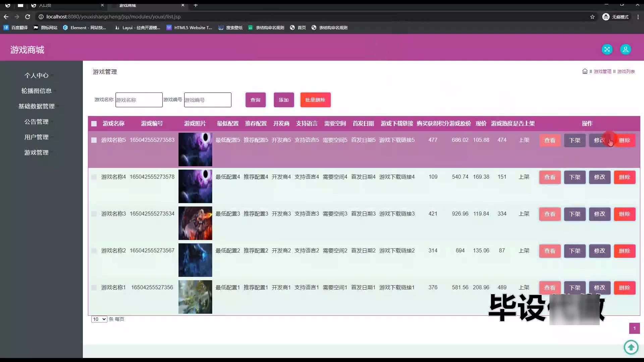Click the 游戏名称 column header
The width and height of the screenshot is (644, 362).
coord(113,124)
